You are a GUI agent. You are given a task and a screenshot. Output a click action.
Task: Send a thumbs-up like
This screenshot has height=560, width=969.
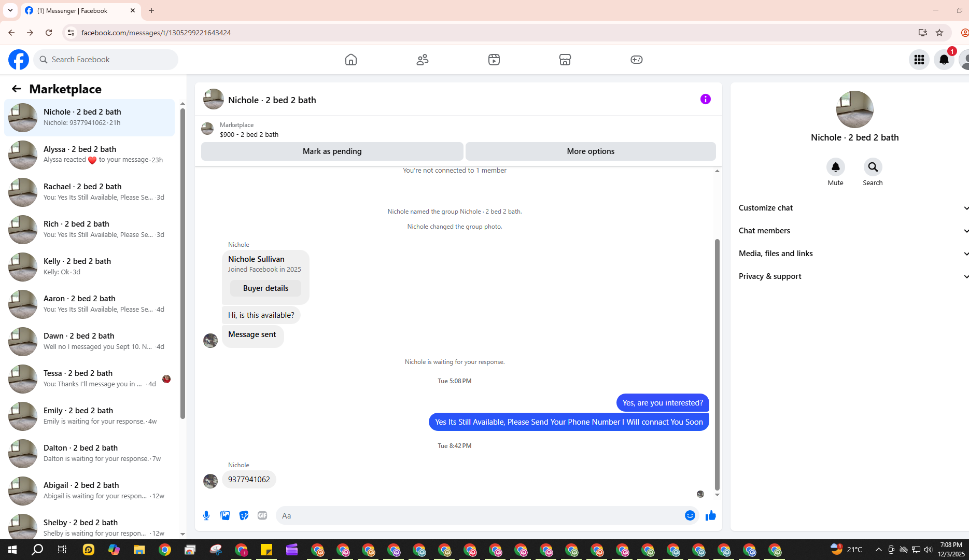(x=711, y=515)
